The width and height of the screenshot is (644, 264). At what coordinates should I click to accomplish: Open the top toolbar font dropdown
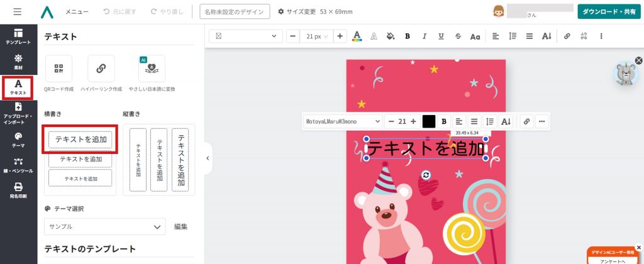point(246,36)
